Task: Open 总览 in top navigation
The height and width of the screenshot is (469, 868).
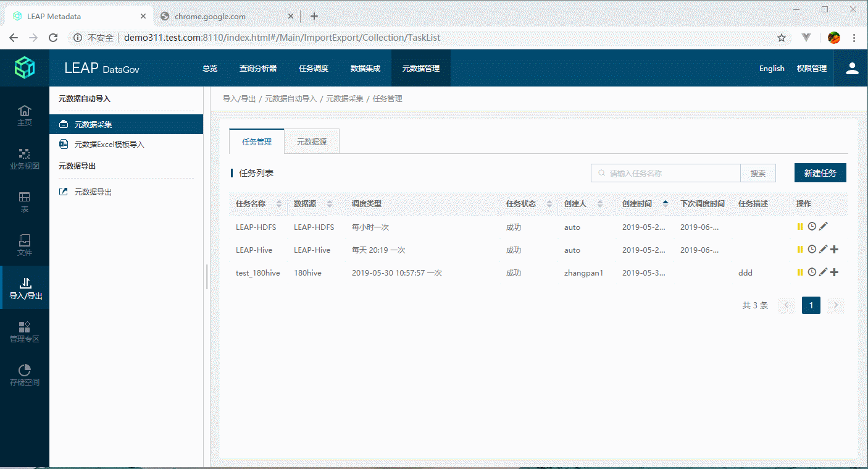Action: pos(210,69)
